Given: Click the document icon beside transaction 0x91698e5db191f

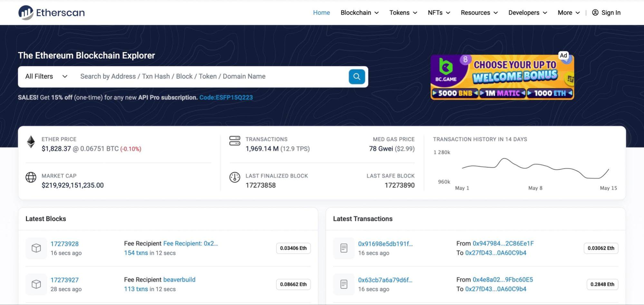Looking at the screenshot, I should tap(344, 248).
